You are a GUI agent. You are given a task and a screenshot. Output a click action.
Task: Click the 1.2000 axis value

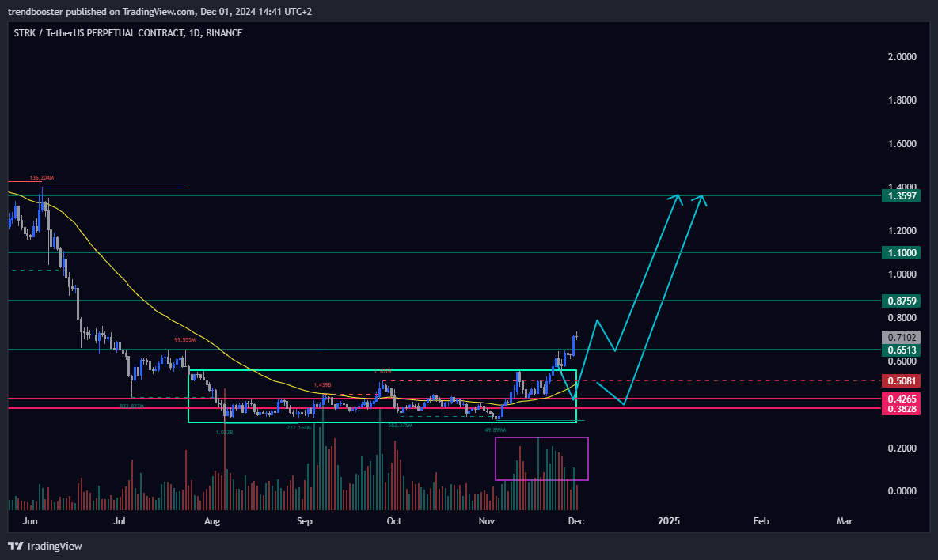[902, 231]
